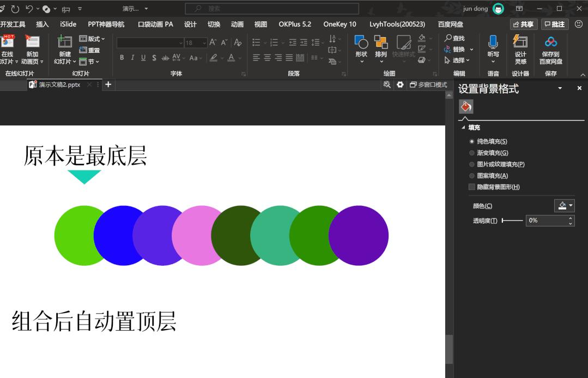588x378 pixels.
Task: Toggle bold formatting in the Font group
Action: [122, 57]
